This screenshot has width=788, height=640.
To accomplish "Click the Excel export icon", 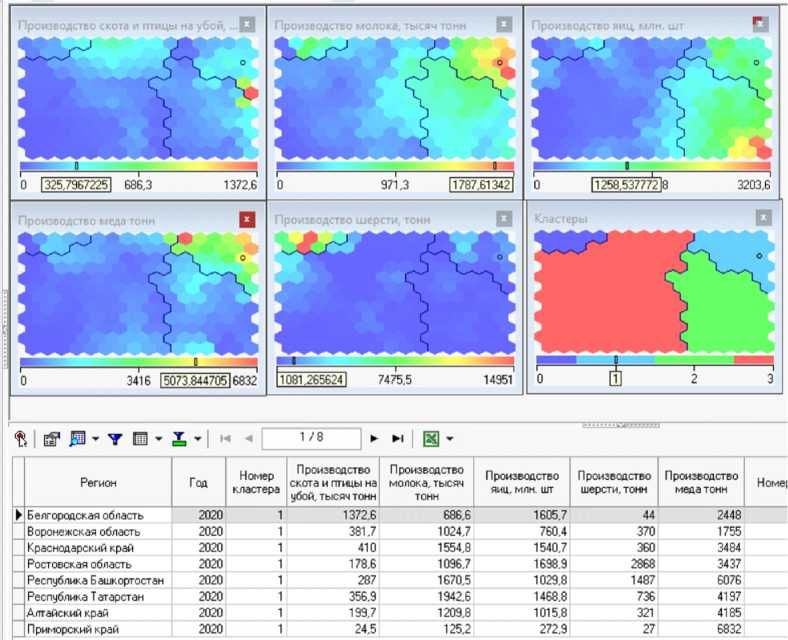I will pyautogui.click(x=431, y=438).
